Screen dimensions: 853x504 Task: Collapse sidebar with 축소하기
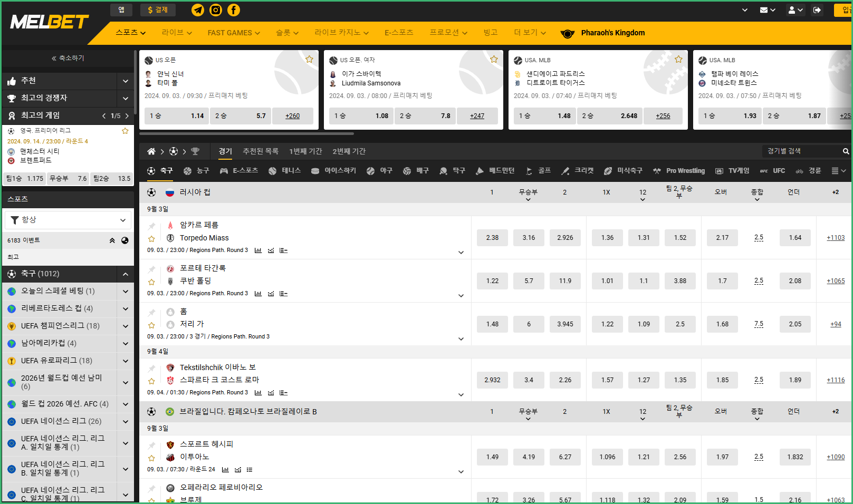coord(68,58)
